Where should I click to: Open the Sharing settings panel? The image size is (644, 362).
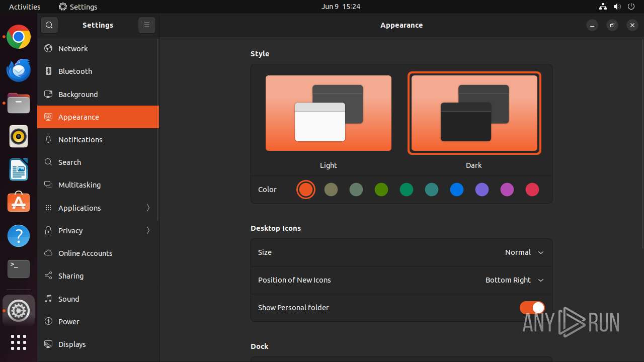(x=98, y=276)
